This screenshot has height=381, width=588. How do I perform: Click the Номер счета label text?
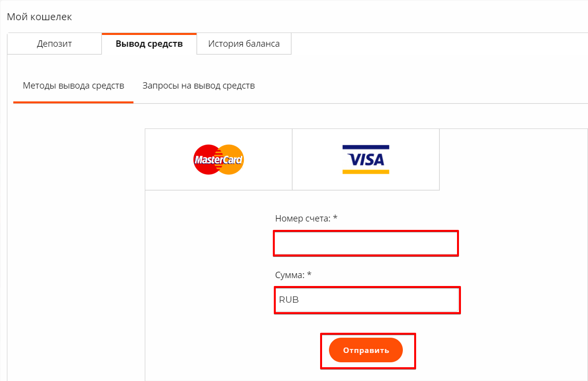tap(303, 218)
